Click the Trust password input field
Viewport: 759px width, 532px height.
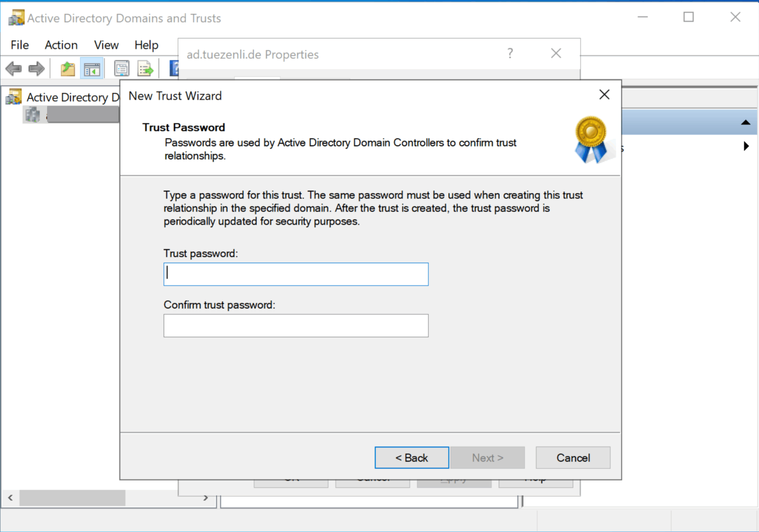(296, 274)
